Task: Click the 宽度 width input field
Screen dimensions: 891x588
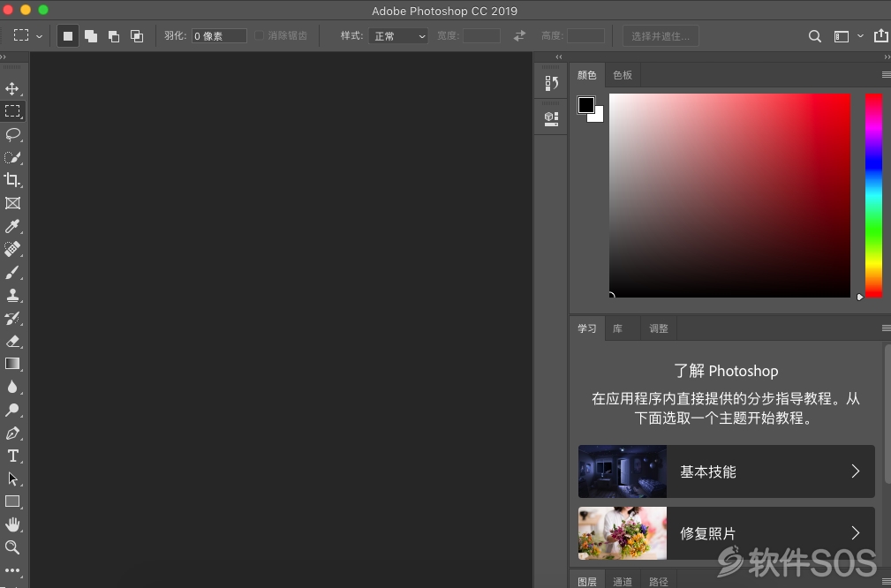Action: (481, 36)
